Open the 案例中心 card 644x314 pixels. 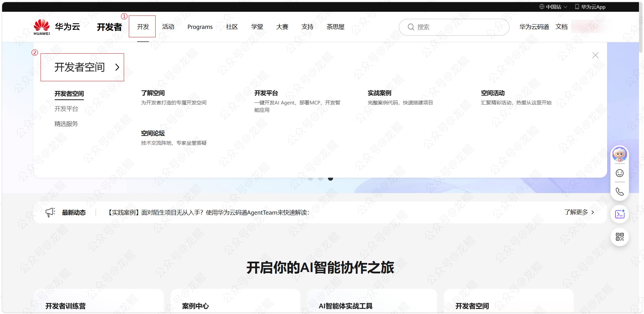click(235, 301)
